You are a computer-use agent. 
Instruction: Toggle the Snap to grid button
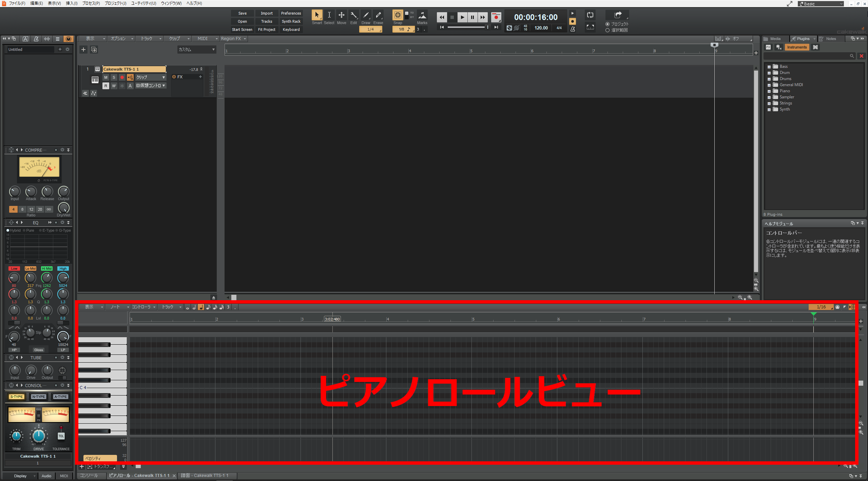pos(398,15)
